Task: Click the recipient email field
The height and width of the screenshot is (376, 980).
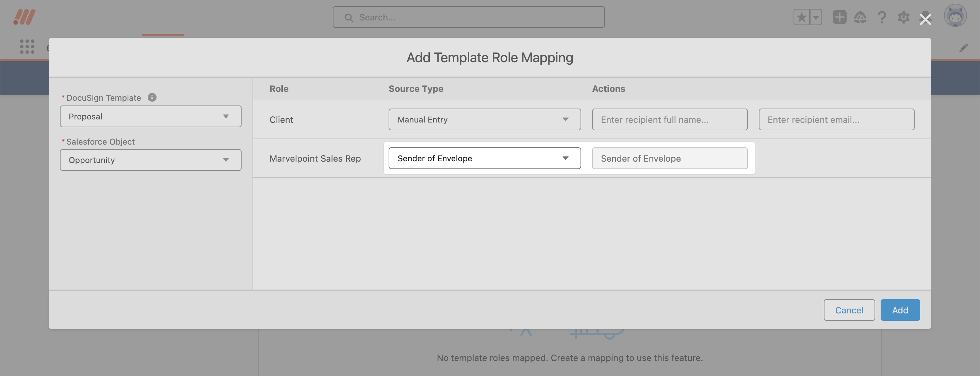Action: 836,119
